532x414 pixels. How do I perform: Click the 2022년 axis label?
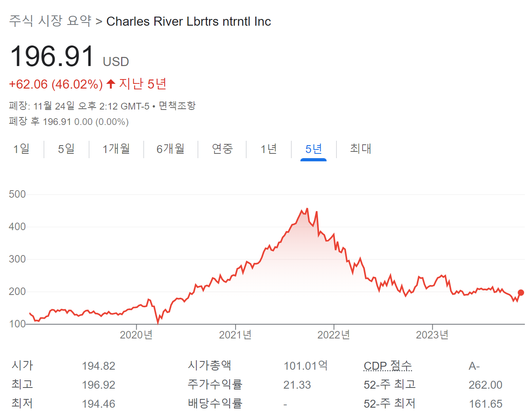(x=334, y=335)
